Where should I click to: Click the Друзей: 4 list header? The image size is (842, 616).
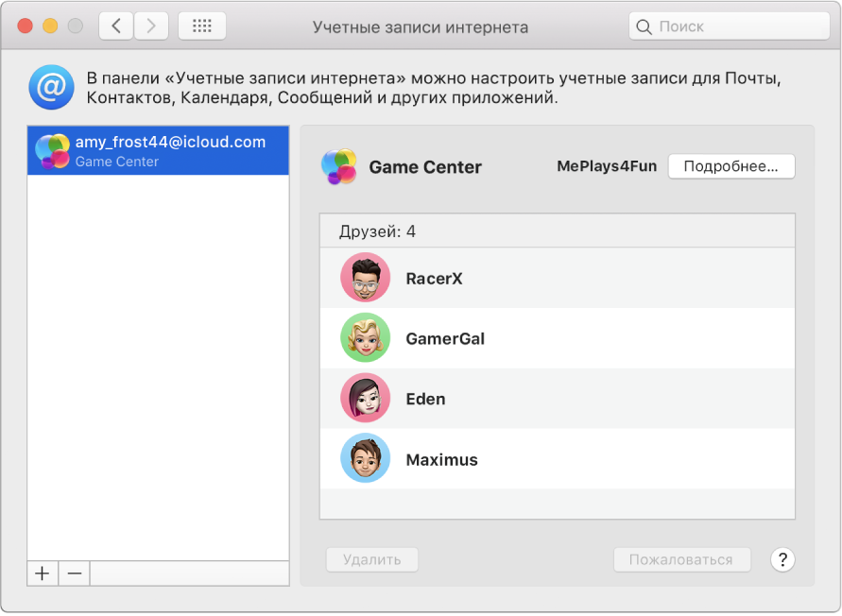tap(557, 231)
